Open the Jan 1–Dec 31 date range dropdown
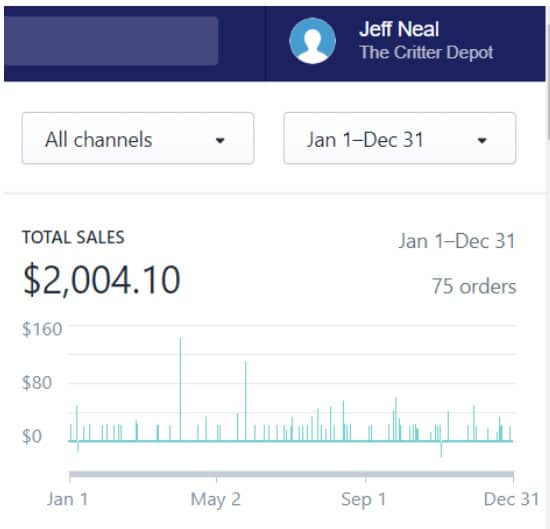This screenshot has width=550, height=529. click(400, 139)
